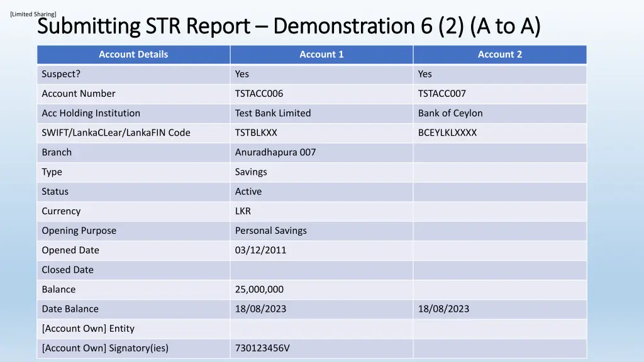The height and width of the screenshot is (362, 644).
Task: Select Account 1 date balance 18/08/2023
Action: pos(261,309)
